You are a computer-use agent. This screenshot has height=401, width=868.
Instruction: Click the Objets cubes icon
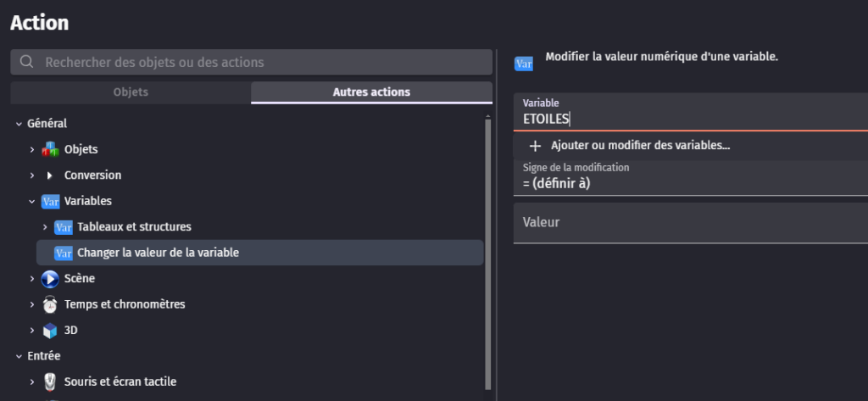click(x=50, y=150)
